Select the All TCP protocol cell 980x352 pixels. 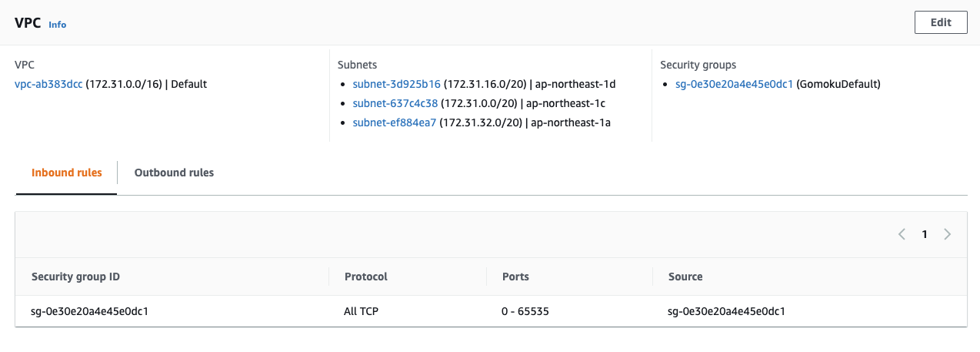[362, 312]
